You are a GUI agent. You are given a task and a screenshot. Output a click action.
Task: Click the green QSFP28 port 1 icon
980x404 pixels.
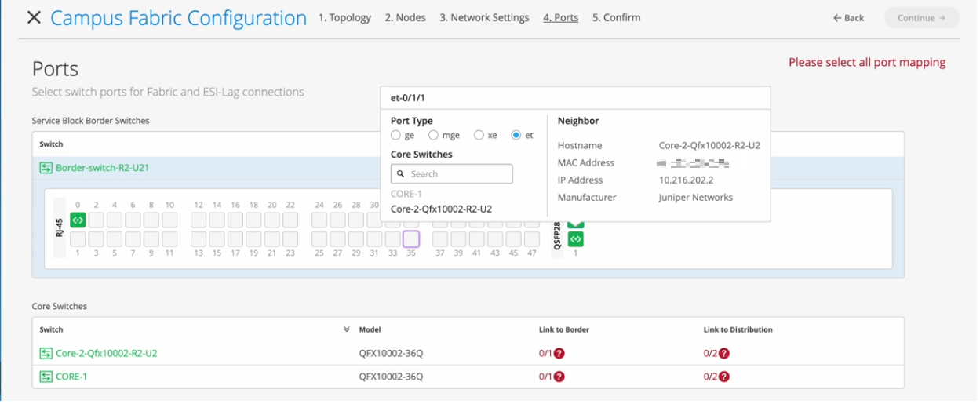click(576, 239)
